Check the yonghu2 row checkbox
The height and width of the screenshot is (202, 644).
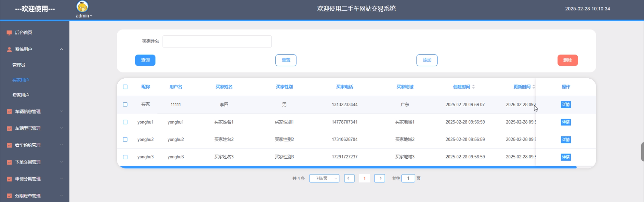[125, 139]
